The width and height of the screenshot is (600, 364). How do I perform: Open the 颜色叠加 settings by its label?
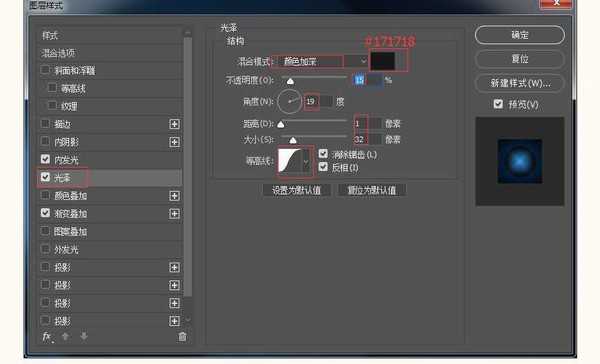pos(70,196)
